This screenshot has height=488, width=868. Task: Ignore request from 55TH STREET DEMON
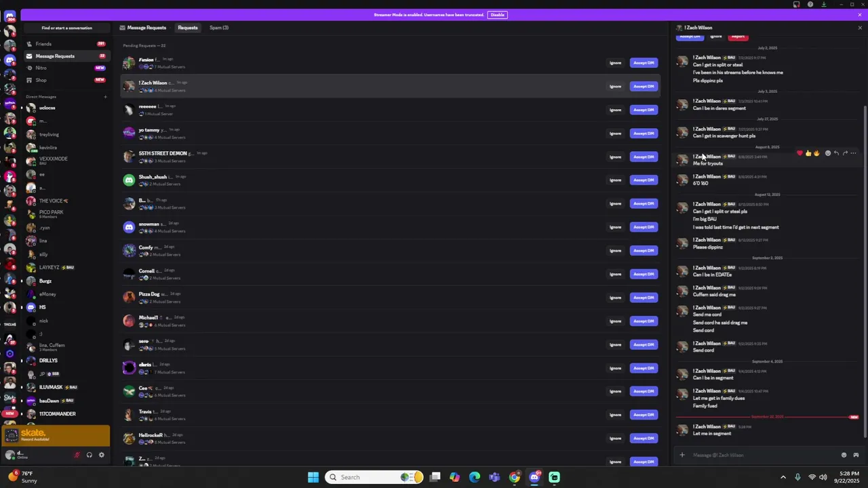coord(615,157)
